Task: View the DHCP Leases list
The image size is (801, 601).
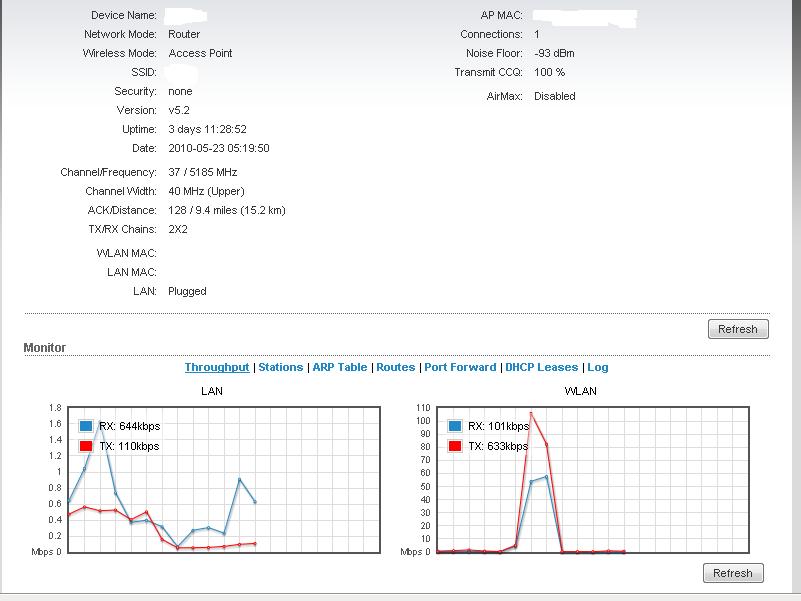Action: click(x=541, y=367)
